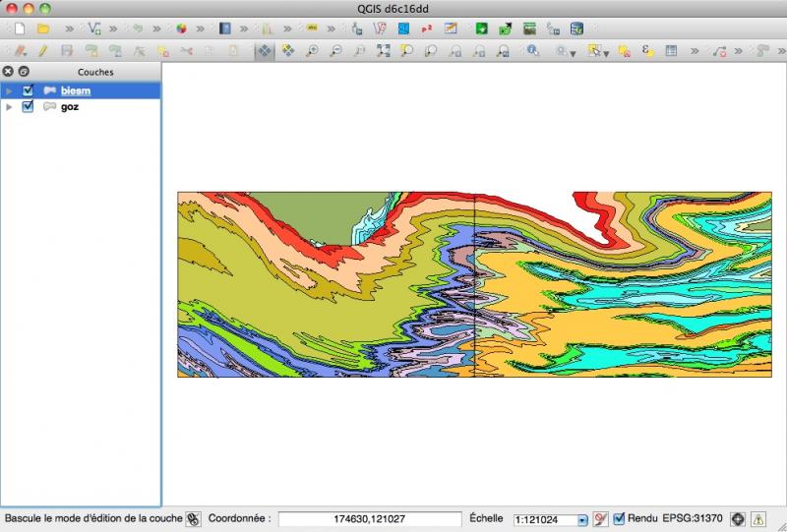Disable the Rendu rendering checkbox

pyautogui.click(x=619, y=518)
